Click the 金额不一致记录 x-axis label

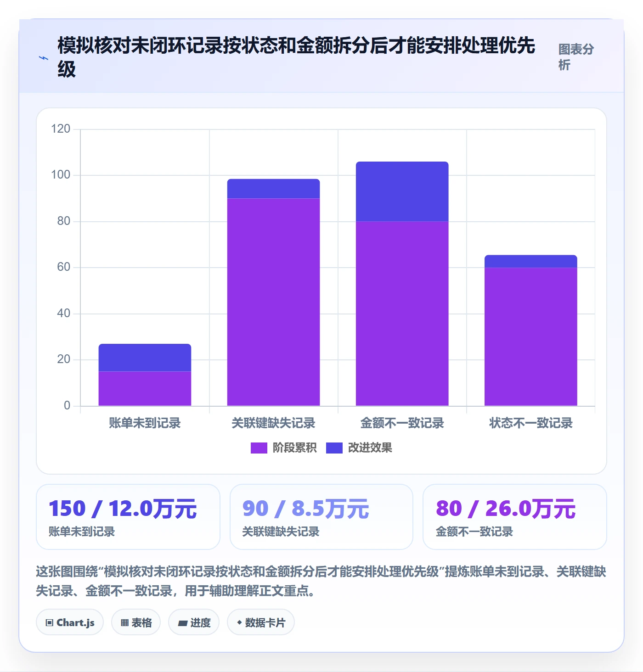[402, 423]
